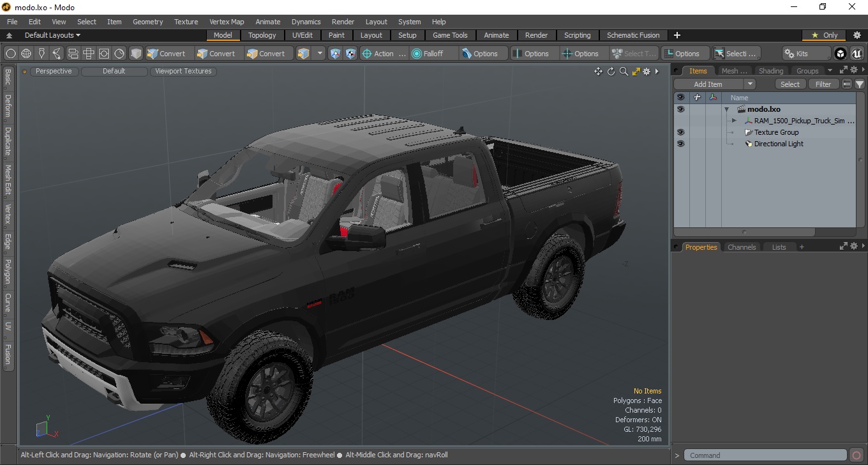Click the gray cube mesh icon
Image resolution: width=868 pixels, height=465 pixels.
136,54
